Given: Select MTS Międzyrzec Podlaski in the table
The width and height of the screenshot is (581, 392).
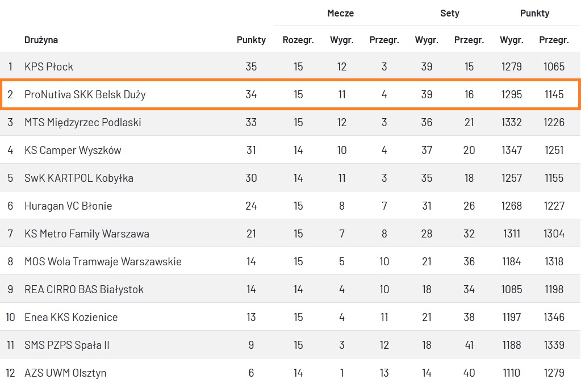Looking at the screenshot, I should point(82,122).
